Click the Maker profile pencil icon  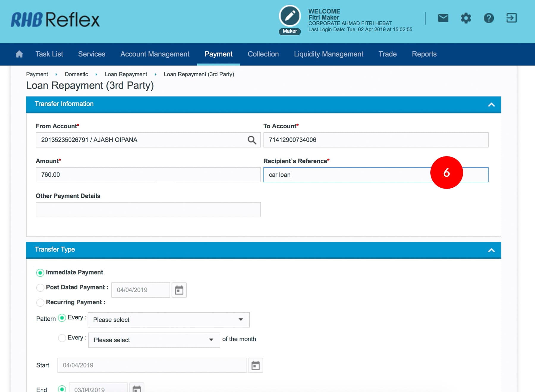(x=290, y=16)
